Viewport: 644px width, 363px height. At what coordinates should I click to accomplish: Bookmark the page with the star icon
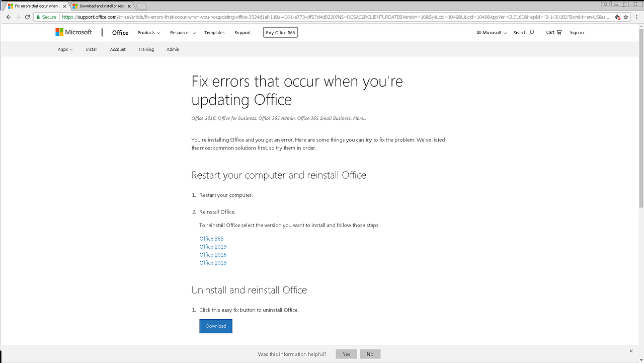(625, 17)
